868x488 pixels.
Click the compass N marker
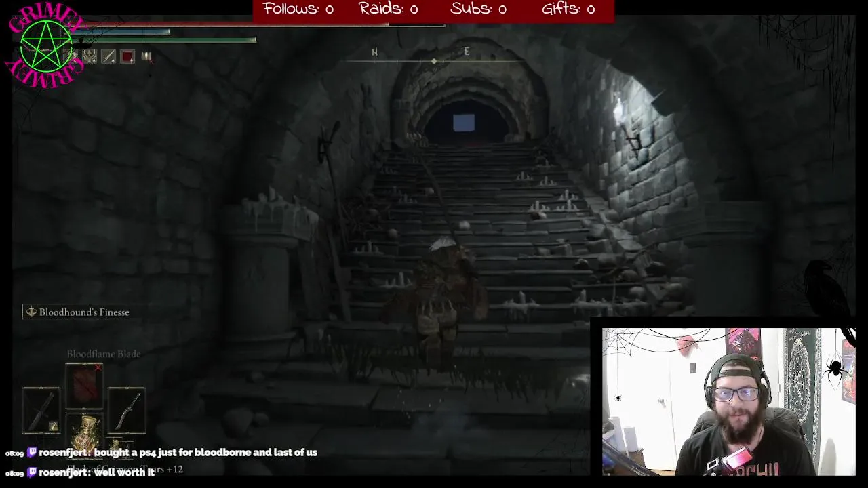click(374, 52)
